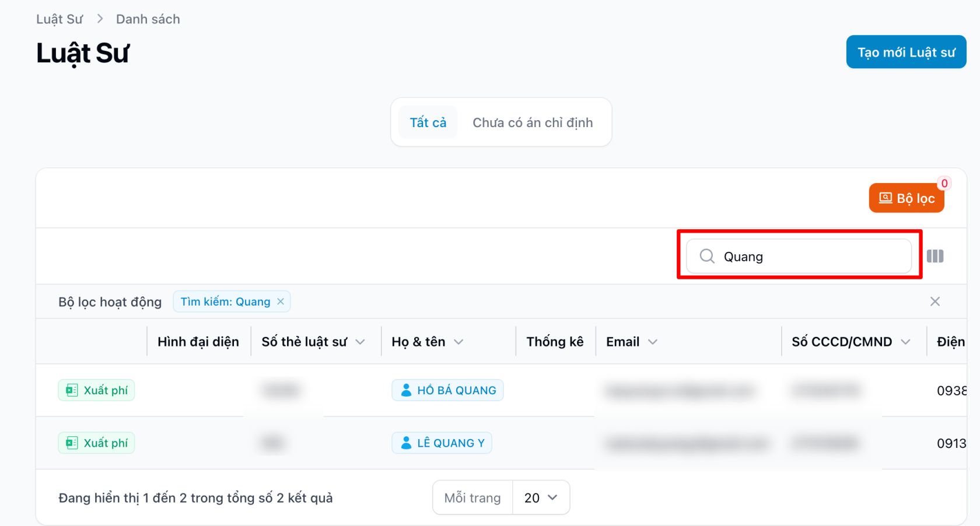The image size is (980, 526).
Task: Click the Danh sách breadcrumb item
Action: (148, 19)
